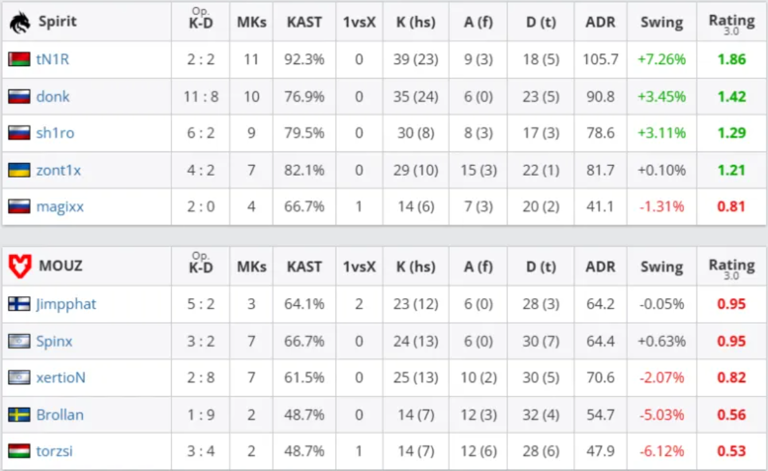Viewport: 768px width, 471px height.
Task: Click the Sweden flag beside Brollan
Action: click(x=19, y=415)
